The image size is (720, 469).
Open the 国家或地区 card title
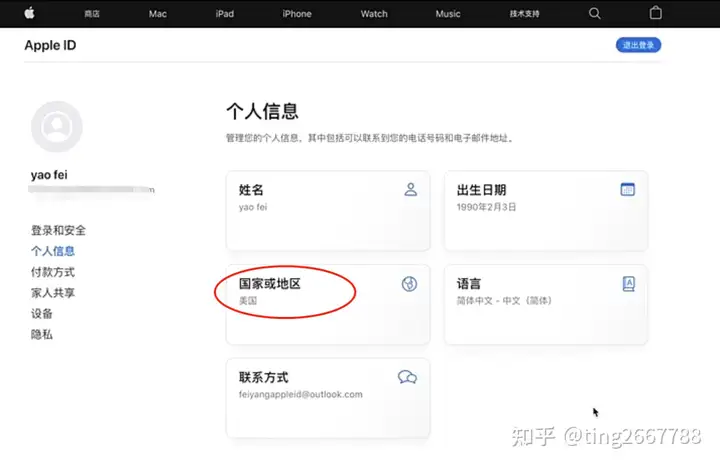pos(270,283)
